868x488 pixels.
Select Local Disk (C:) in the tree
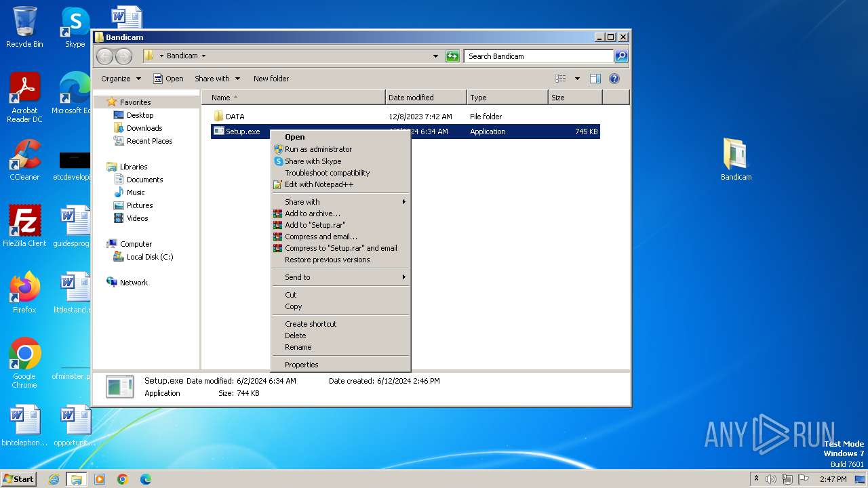pyautogui.click(x=150, y=257)
